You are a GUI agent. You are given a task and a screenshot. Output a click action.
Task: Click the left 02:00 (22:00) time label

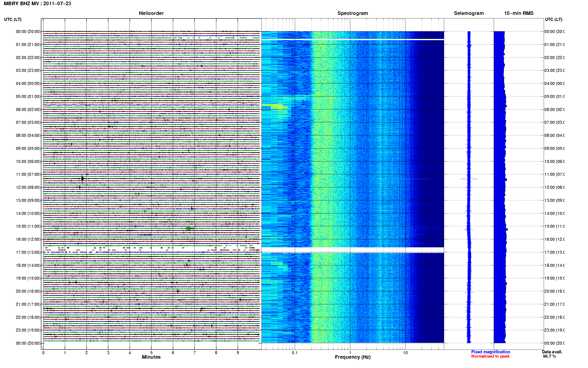pyautogui.click(x=28, y=58)
